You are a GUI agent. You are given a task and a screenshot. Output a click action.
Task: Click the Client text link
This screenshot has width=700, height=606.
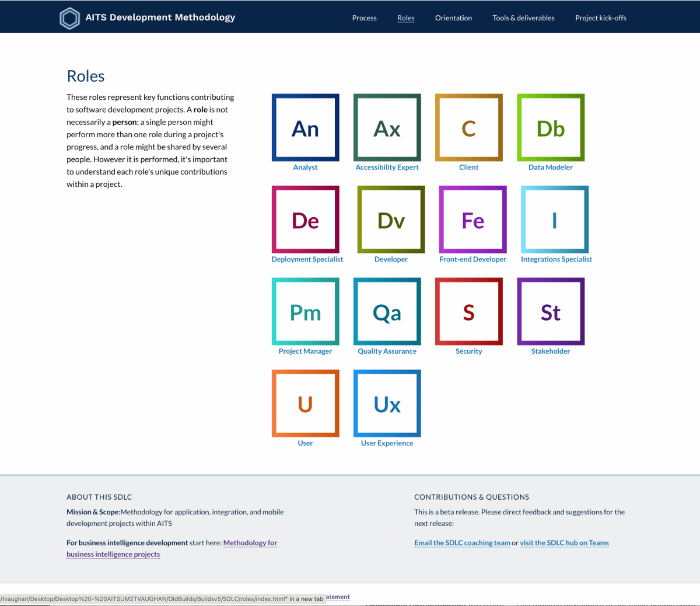click(469, 168)
